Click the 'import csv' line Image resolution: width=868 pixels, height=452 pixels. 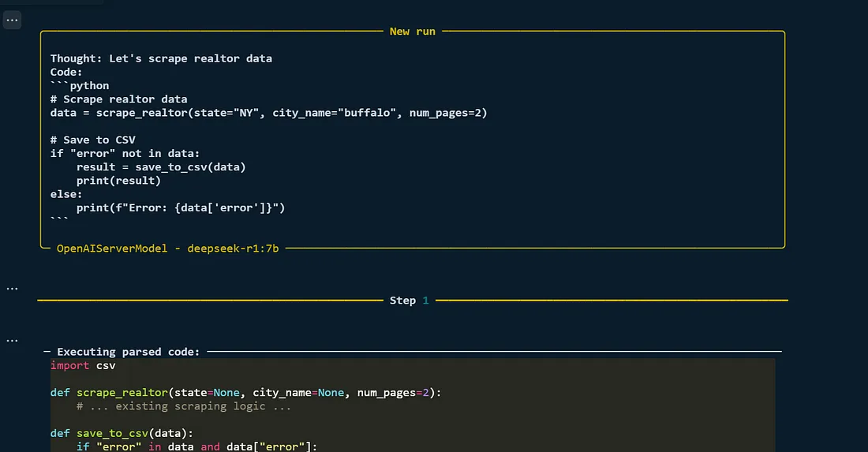pos(83,366)
